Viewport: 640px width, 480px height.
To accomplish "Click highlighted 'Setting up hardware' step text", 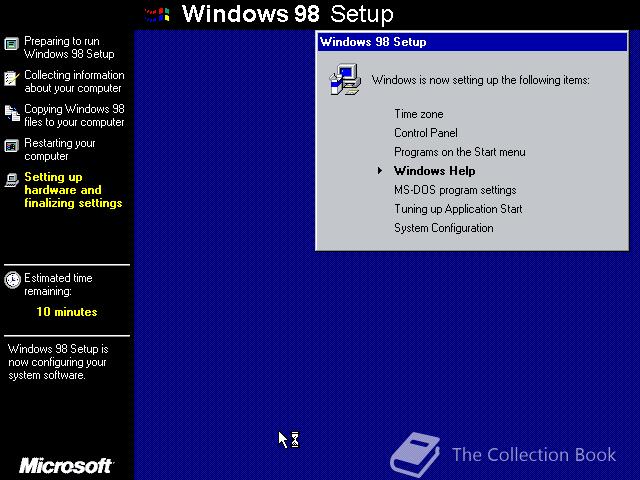I will (x=73, y=190).
